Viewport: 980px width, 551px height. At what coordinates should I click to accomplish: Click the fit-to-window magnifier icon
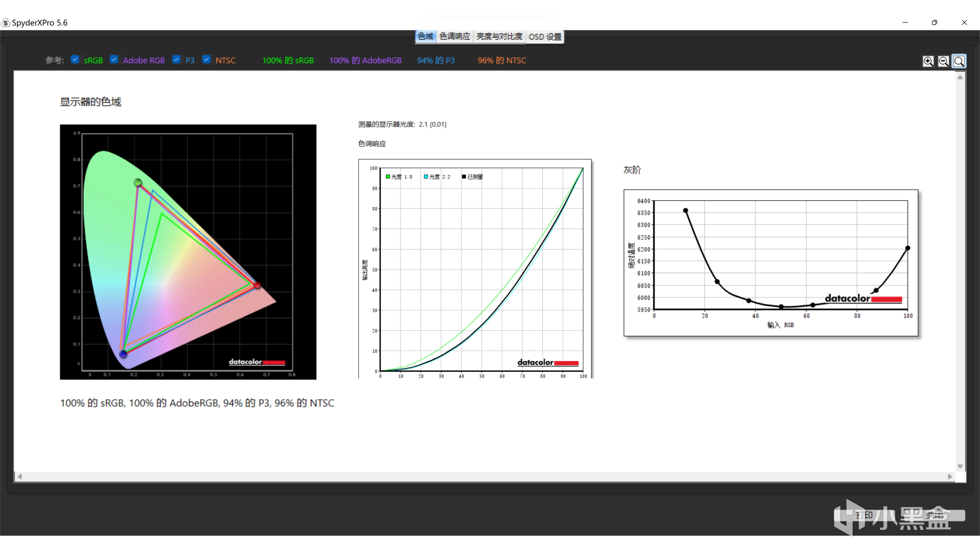click(959, 61)
